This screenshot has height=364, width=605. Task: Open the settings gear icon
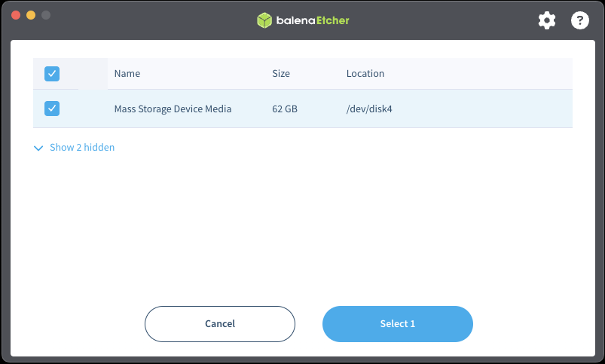pyautogui.click(x=547, y=20)
